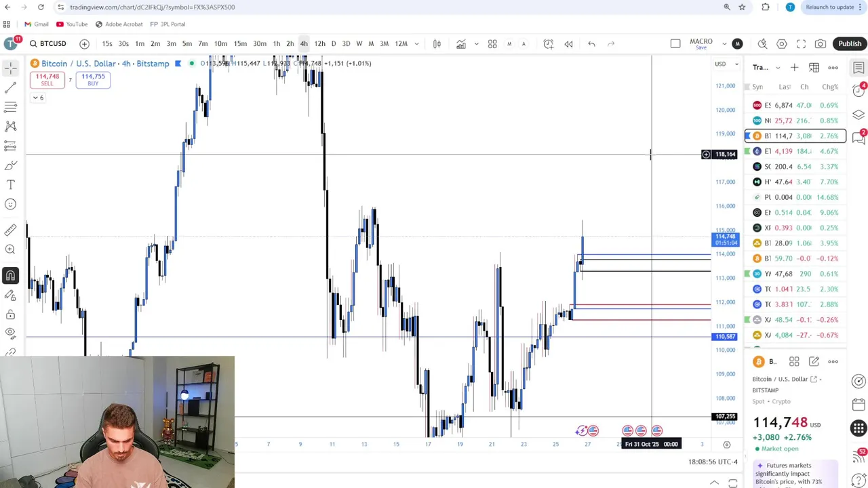Expand the favorite indicators dropdown arrow

coord(476,44)
